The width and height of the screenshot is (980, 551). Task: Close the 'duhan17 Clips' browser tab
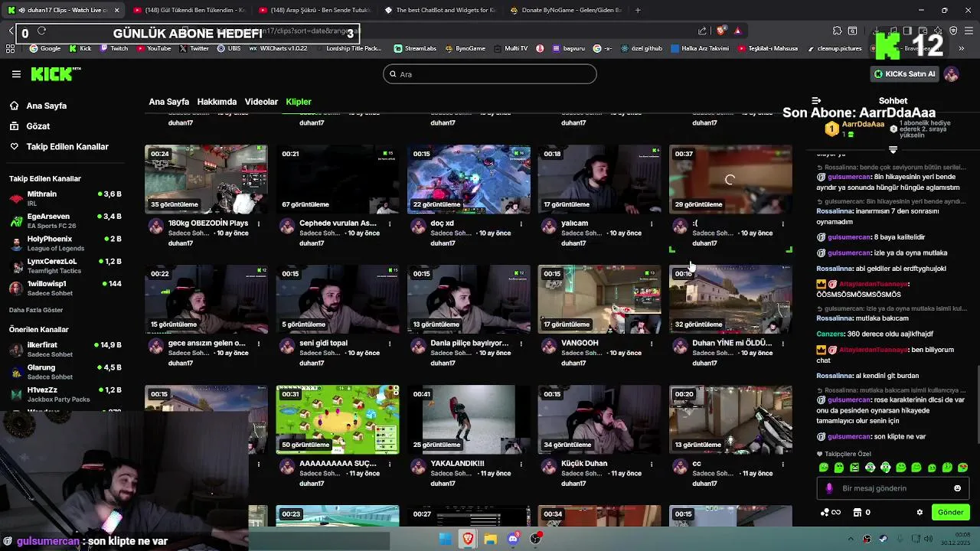pos(116,10)
